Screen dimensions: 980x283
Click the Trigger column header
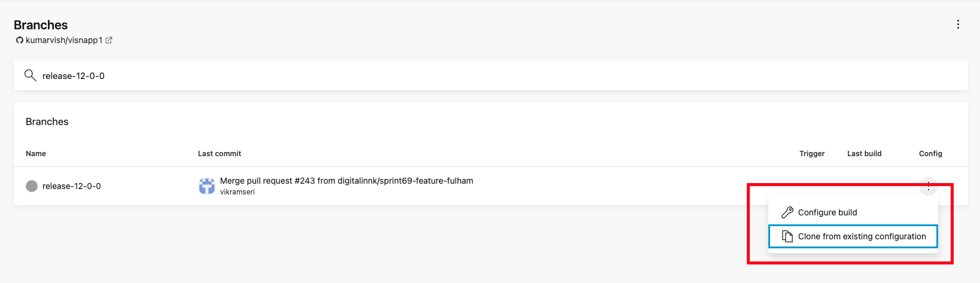(812, 154)
